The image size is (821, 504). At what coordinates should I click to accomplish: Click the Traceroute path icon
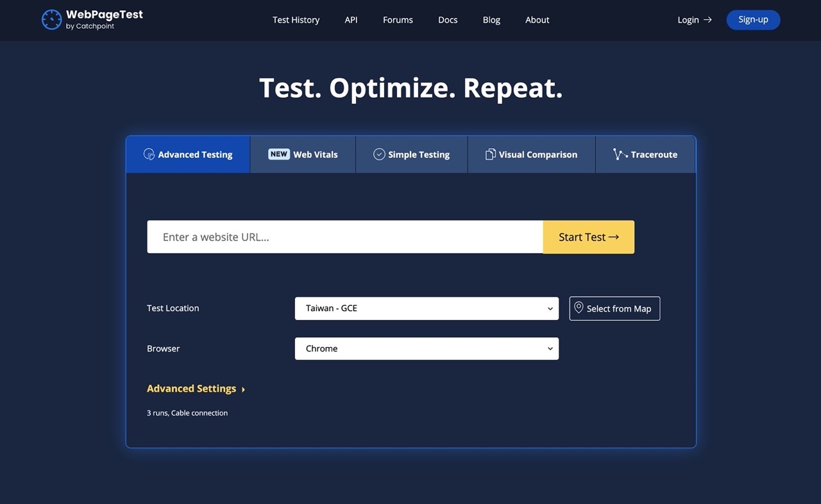620,154
